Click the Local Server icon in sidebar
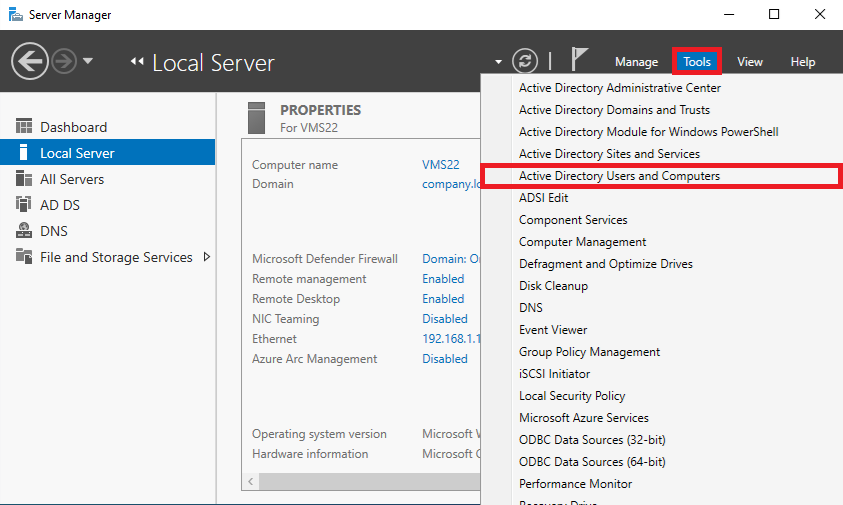This screenshot has height=505, width=843. (23, 152)
